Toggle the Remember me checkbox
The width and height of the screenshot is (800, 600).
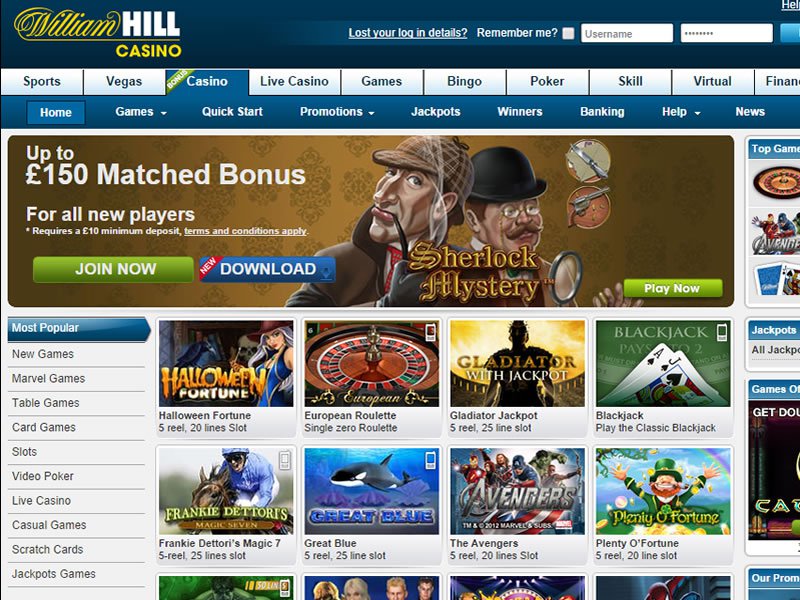click(568, 34)
